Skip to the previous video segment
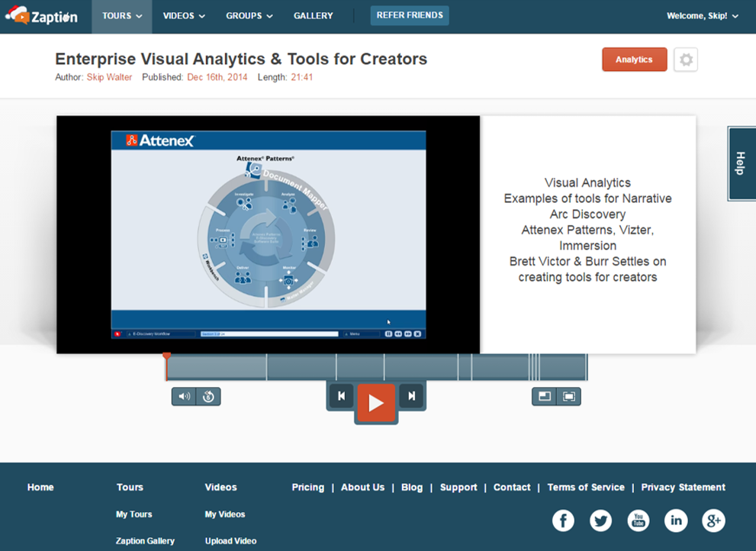Image resolution: width=756 pixels, height=551 pixels. (x=341, y=396)
